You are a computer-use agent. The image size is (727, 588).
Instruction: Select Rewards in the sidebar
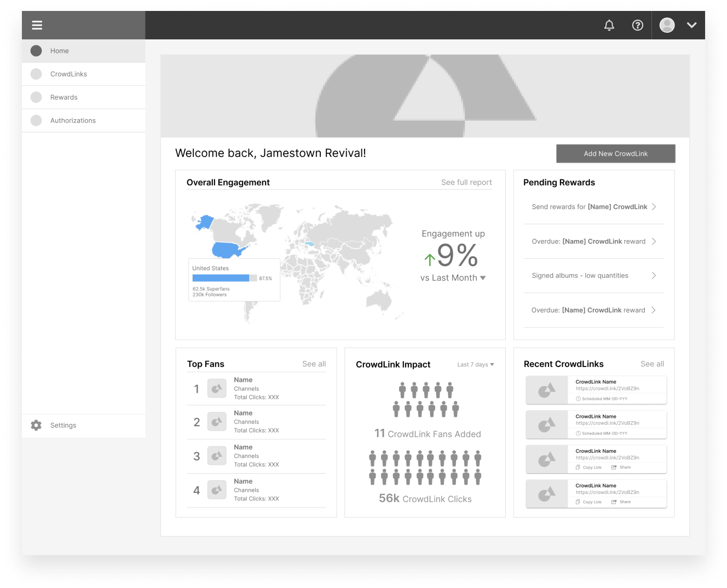[84, 97]
